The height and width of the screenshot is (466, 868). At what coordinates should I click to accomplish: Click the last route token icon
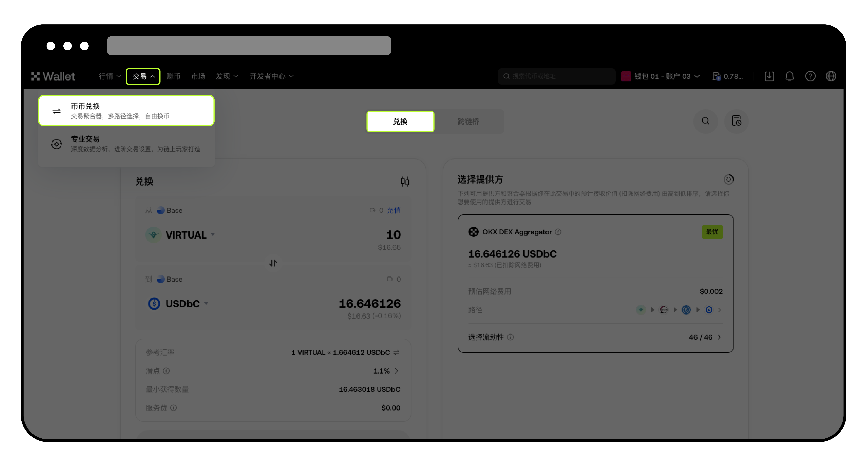tap(709, 310)
